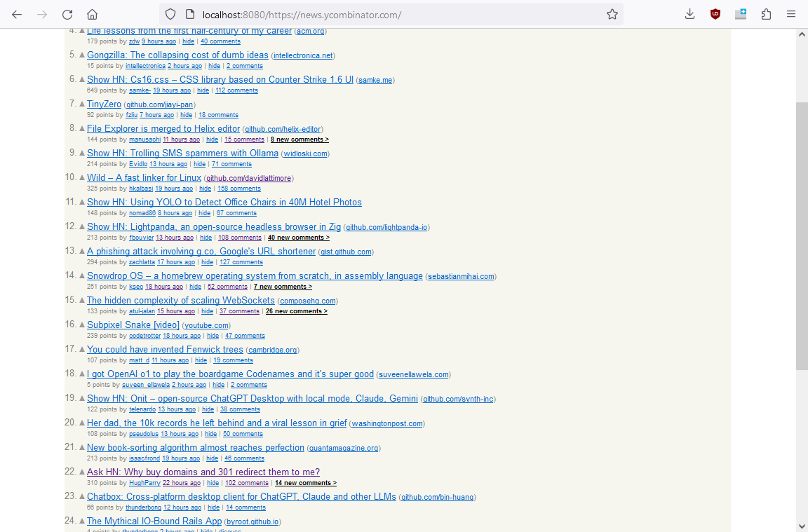
Task: Click the address bar URL field
Action: (391, 15)
